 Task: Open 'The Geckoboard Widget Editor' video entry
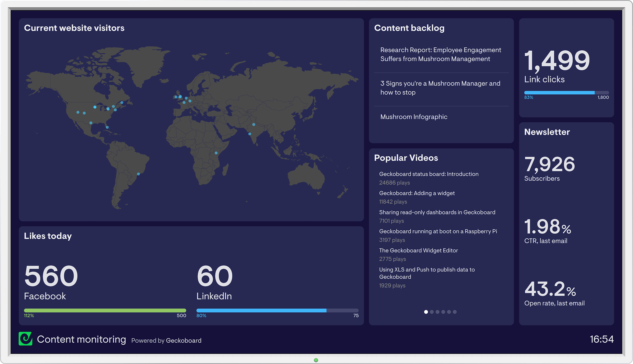tap(418, 250)
